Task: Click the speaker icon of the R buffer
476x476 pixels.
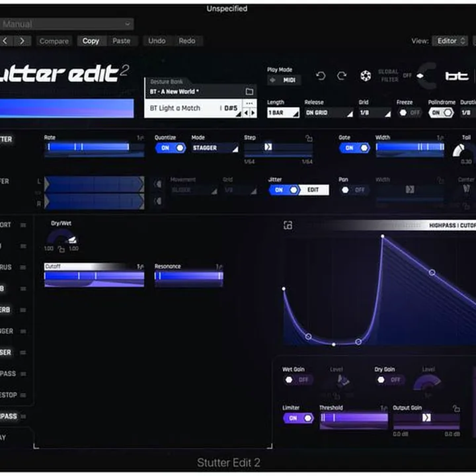Action: (158, 201)
